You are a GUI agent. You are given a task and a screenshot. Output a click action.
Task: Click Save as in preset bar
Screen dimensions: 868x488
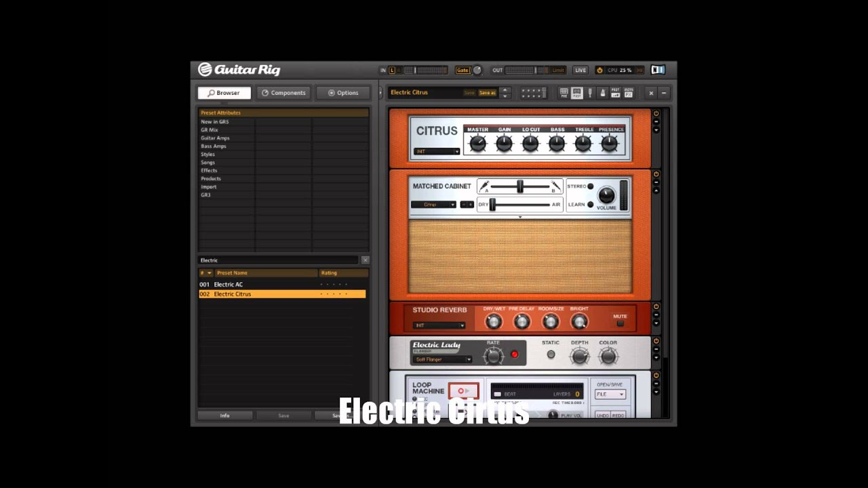click(x=487, y=93)
